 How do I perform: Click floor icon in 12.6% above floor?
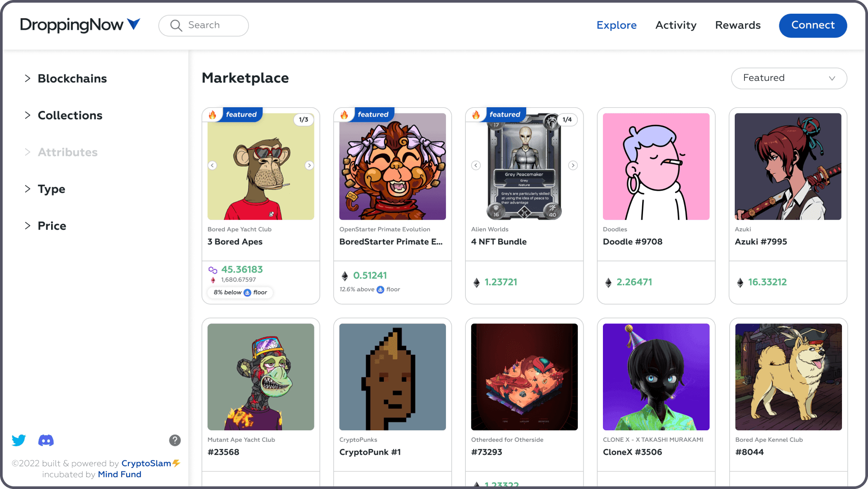tap(380, 290)
